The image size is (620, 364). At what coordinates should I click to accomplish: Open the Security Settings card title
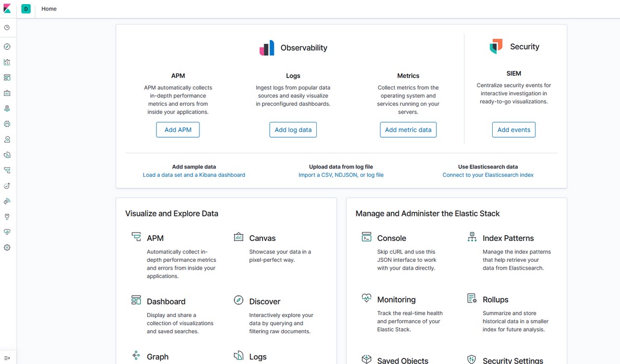click(513, 360)
